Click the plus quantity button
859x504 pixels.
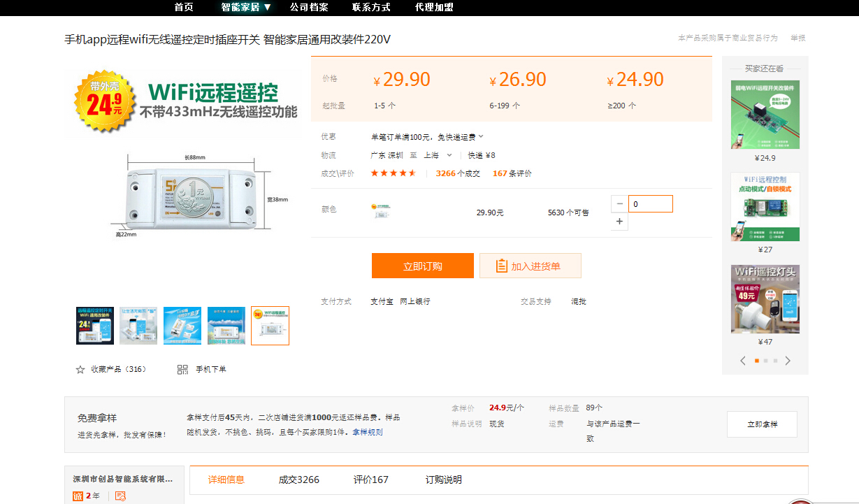[619, 222]
